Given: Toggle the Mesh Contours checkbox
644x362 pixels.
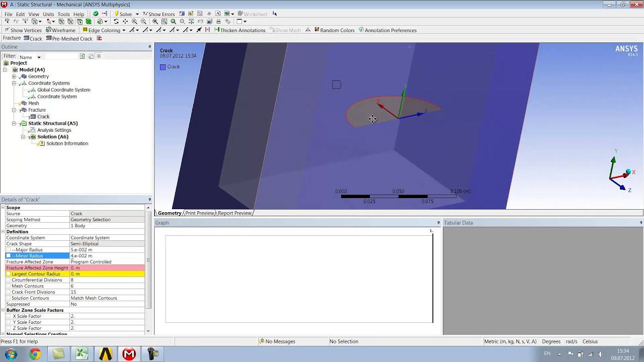Looking at the screenshot, I should pos(8,286).
